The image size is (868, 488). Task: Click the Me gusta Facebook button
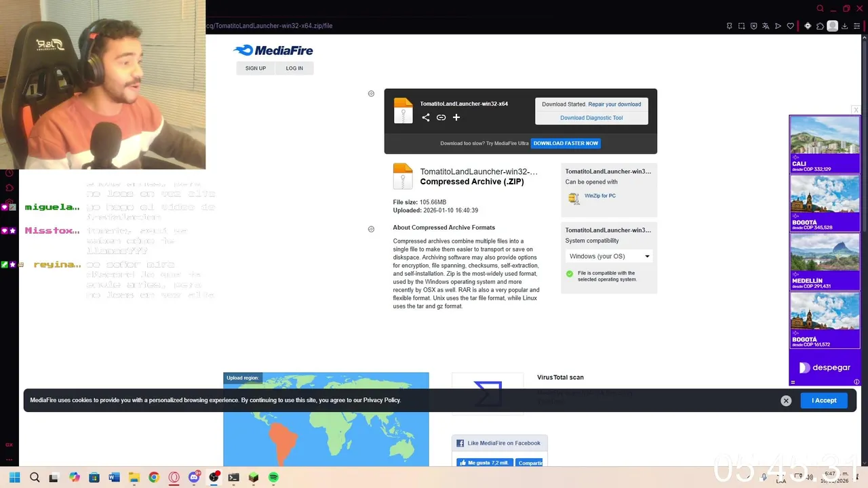pos(484,463)
